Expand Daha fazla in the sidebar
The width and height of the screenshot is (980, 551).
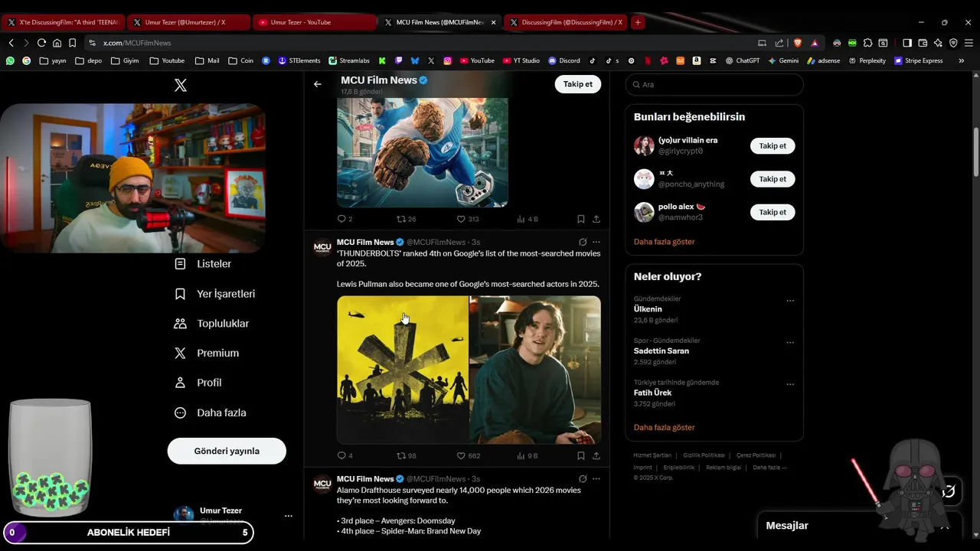pyautogui.click(x=211, y=412)
